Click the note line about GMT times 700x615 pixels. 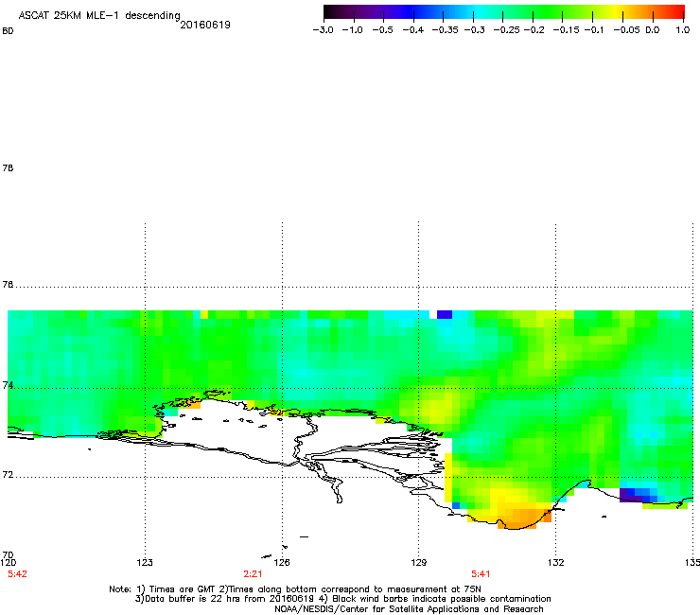(x=295, y=589)
